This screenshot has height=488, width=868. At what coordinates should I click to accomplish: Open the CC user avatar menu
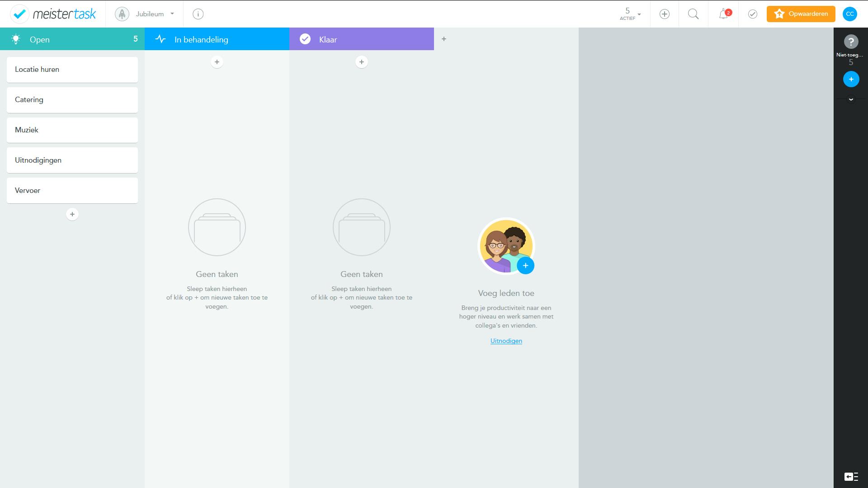point(849,14)
